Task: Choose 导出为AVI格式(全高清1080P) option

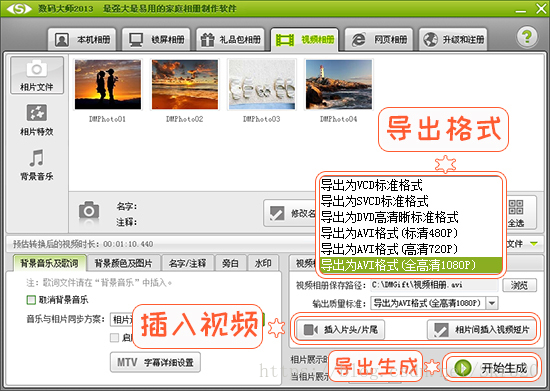Action: (411, 265)
